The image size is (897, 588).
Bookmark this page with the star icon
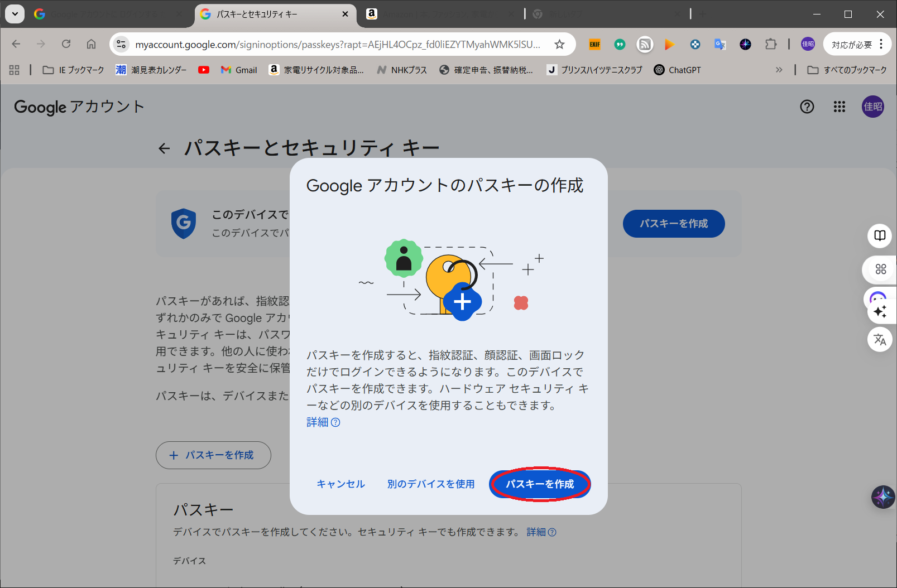point(559,45)
